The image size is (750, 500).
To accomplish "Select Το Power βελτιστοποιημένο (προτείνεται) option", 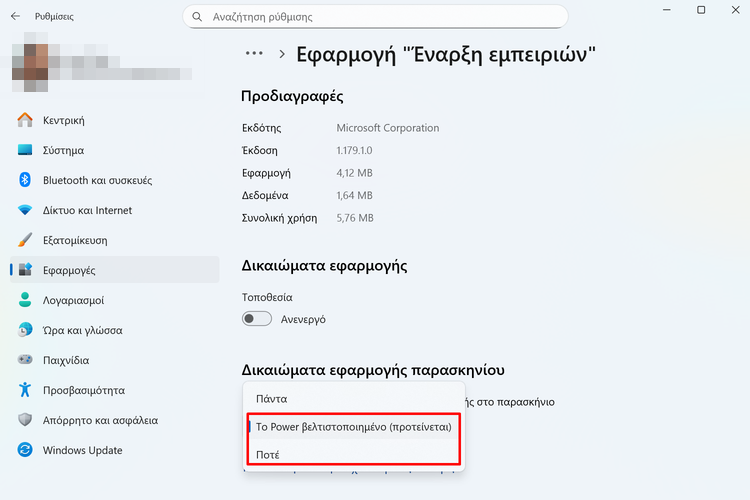I will 355,427.
